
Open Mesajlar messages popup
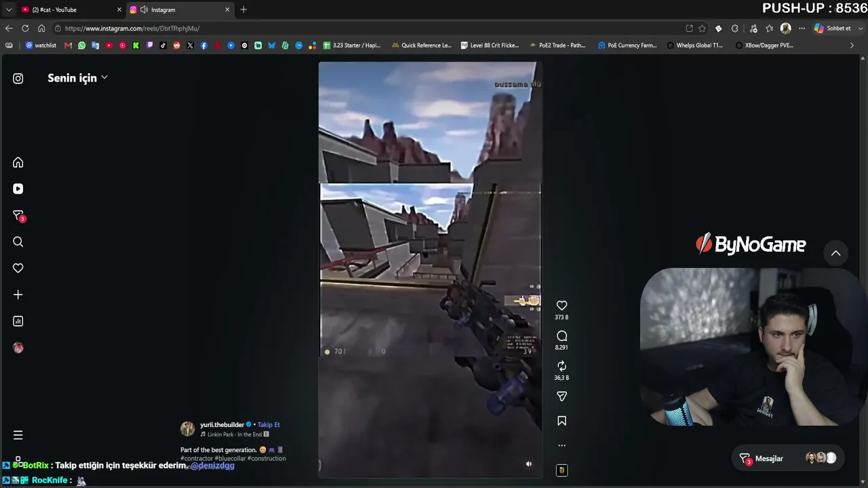(x=787, y=459)
